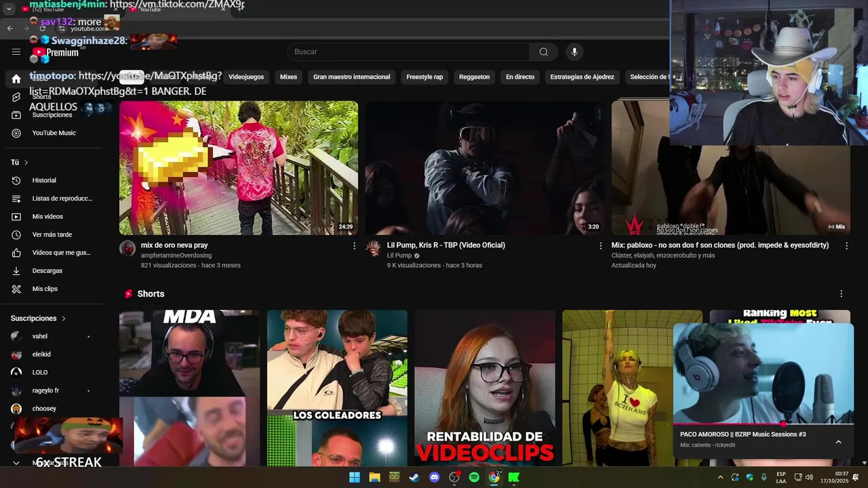This screenshot has height=488, width=868.
Task: Reload the page with browser refresh
Action: point(43,28)
